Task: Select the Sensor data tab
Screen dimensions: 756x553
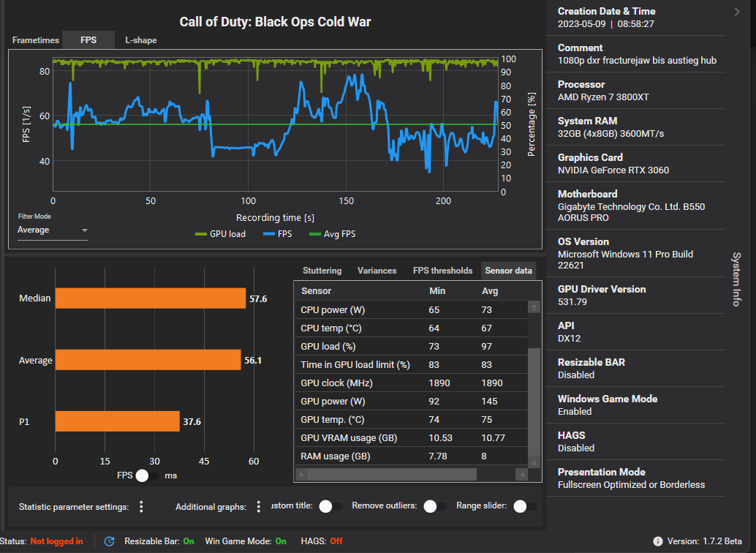Action: click(509, 271)
